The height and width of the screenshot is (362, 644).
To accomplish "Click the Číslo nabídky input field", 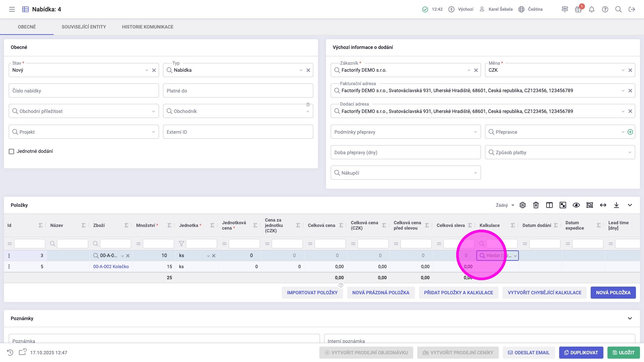I will click(84, 91).
